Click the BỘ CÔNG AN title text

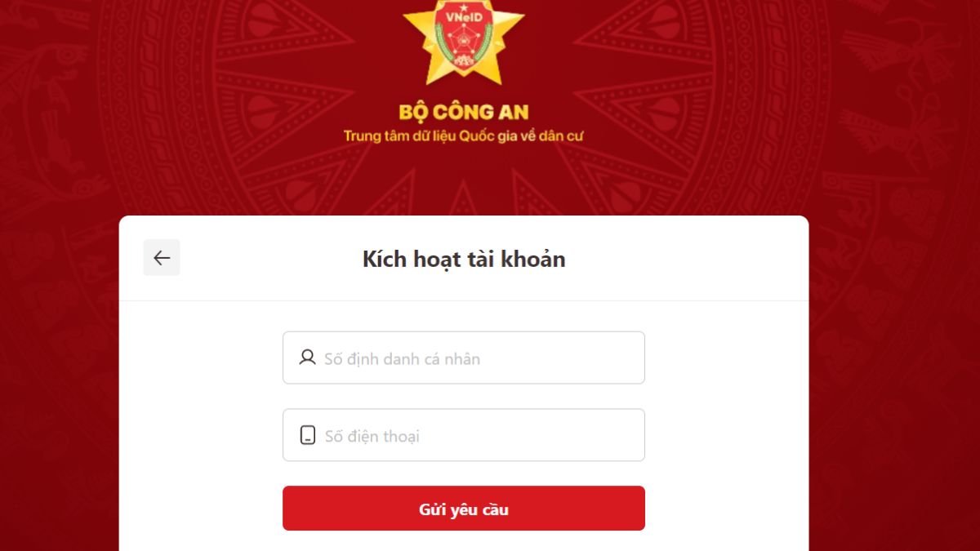464,111
